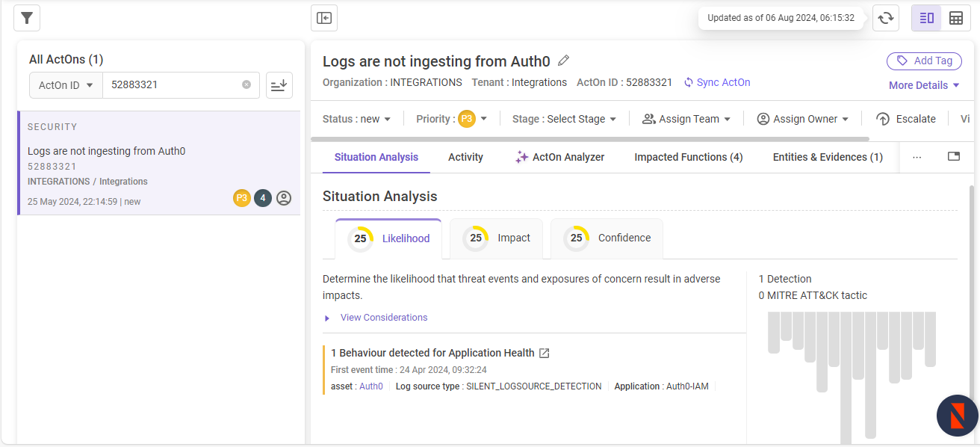Open the Impacted Functions (4) tab

coord(689,157)
